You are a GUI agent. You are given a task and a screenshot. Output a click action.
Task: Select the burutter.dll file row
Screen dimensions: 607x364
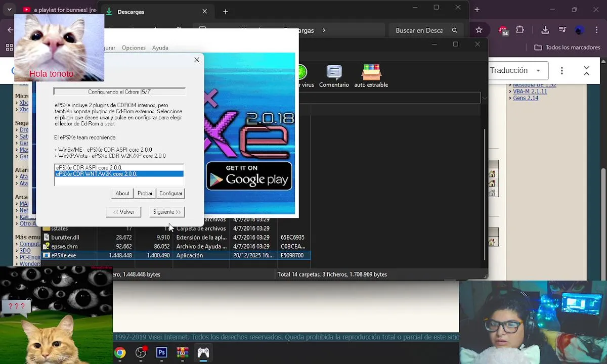pos(176,238)
